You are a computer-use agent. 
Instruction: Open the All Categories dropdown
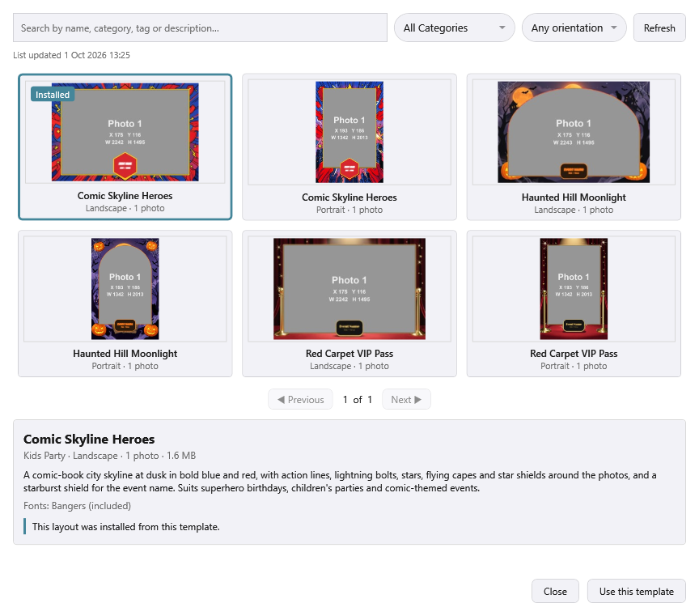click(x=454, y=28)
